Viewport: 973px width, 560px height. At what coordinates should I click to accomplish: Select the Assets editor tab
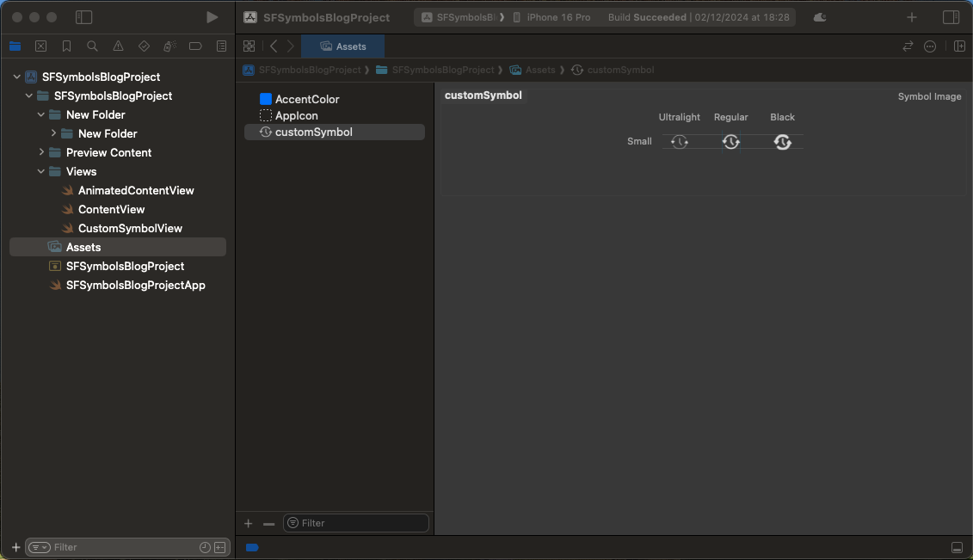(342, 46)
